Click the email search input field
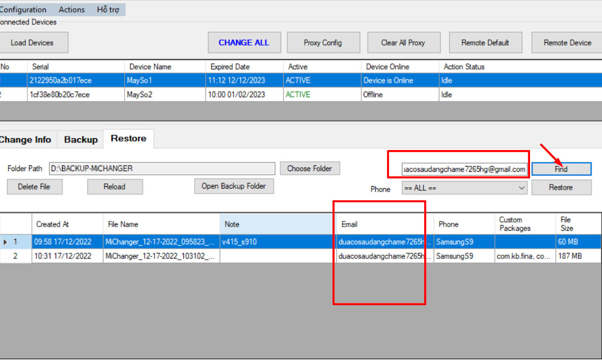Screen dimensions: 602x364 click(x=464, y=169)
